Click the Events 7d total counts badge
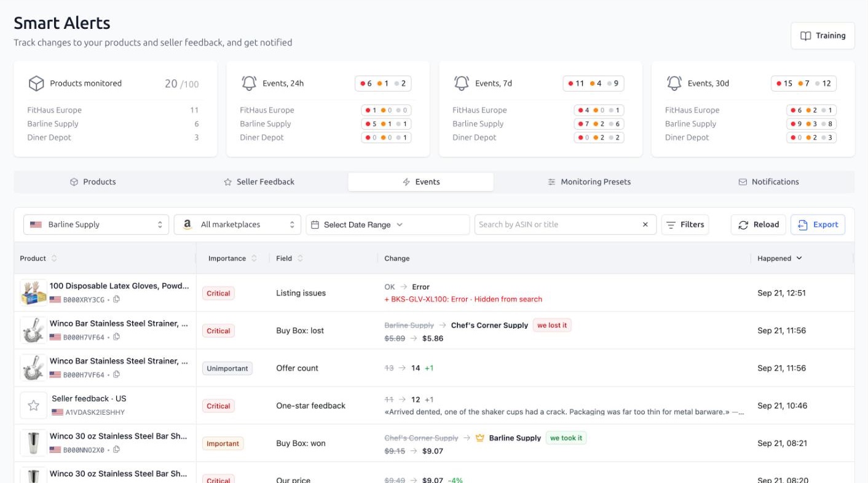This screenshot has width=868, height=483. (593, 84)
